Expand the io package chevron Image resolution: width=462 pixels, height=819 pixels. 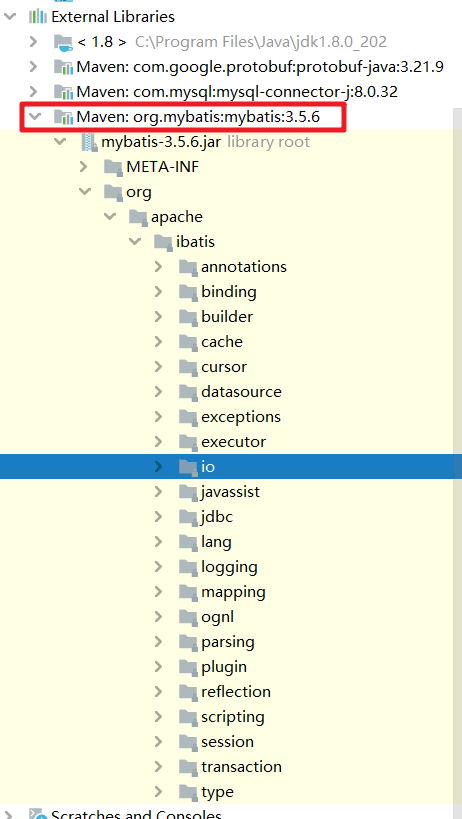tap(159, 467)
